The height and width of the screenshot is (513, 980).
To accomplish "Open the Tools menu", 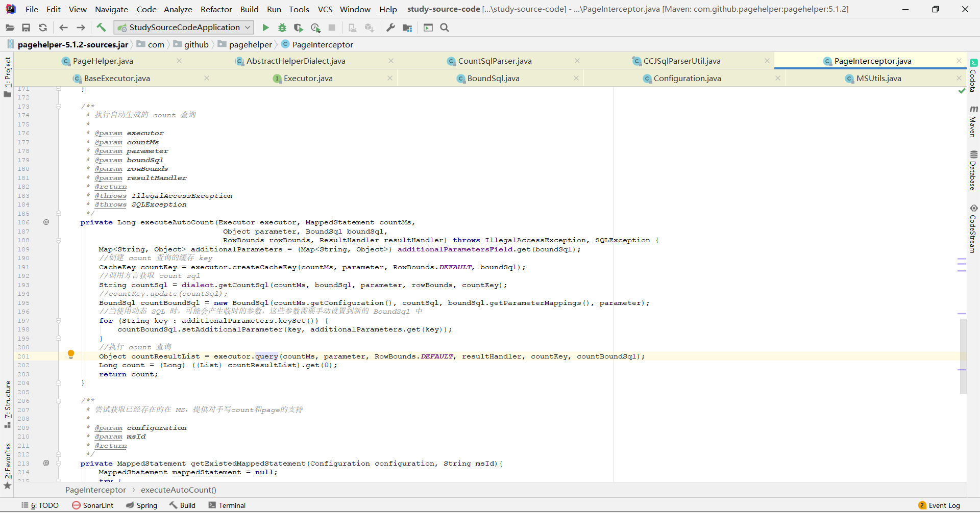I will (x=299, y=9).
